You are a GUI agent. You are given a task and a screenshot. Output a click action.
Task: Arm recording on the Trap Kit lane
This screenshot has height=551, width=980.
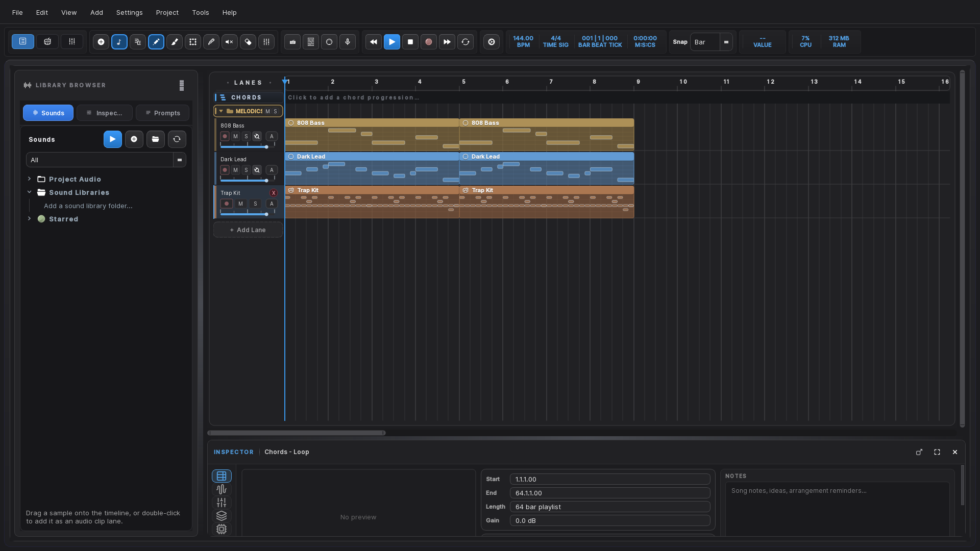pyautogui.click(x=227, y=204)
